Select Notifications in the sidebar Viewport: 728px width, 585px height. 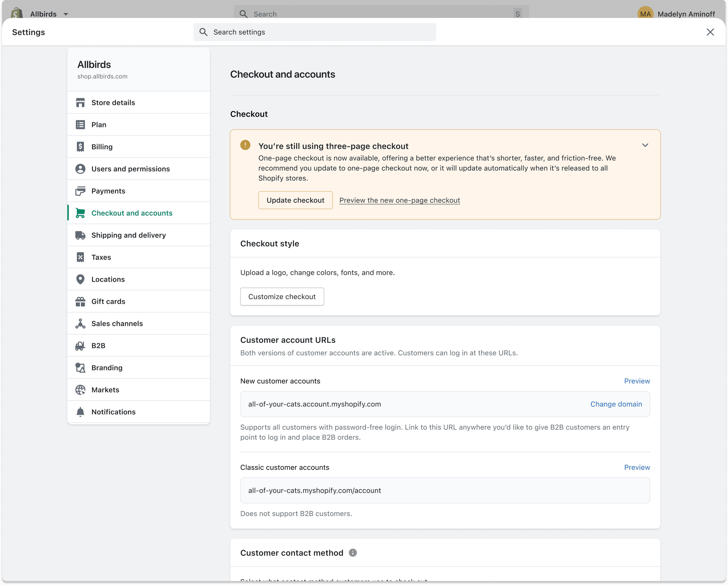(139, 412)
